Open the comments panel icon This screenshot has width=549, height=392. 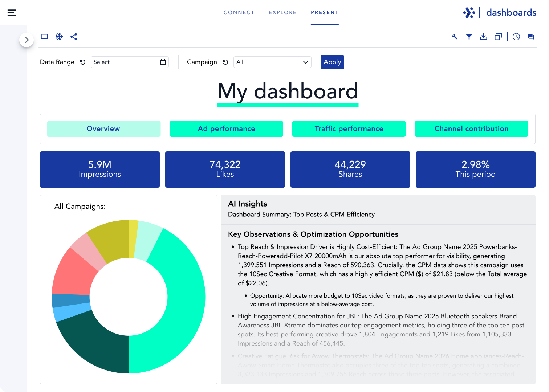[531, 37]
